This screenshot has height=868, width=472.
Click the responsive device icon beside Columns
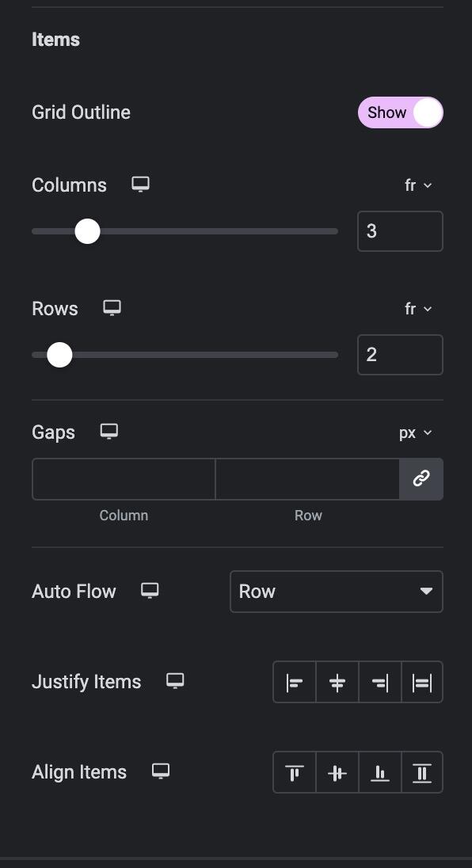[x=140, y=185]
